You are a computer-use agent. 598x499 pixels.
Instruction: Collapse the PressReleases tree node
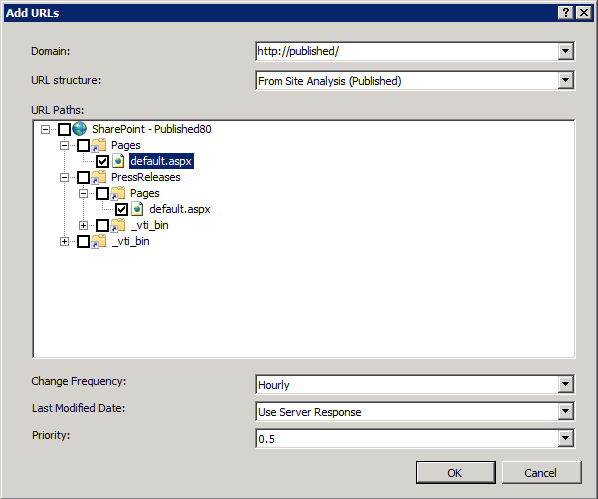click(x=64, y=177)
